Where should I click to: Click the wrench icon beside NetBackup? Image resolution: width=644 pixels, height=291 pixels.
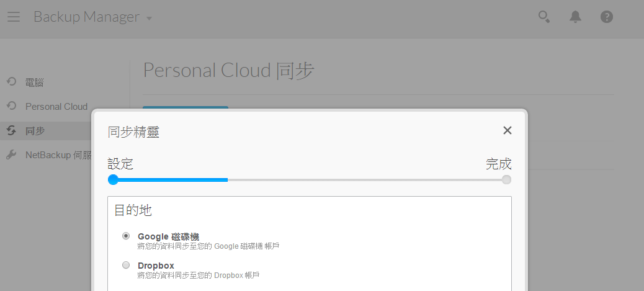point(12,154)
